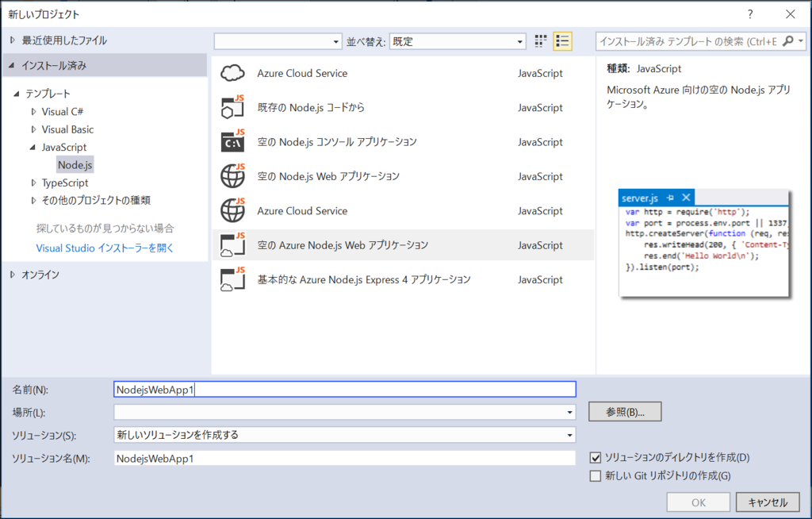The height and width of the screenshot is (519, 812).
Task: Click the キャンセル button
Action: [x=768, y=502]
